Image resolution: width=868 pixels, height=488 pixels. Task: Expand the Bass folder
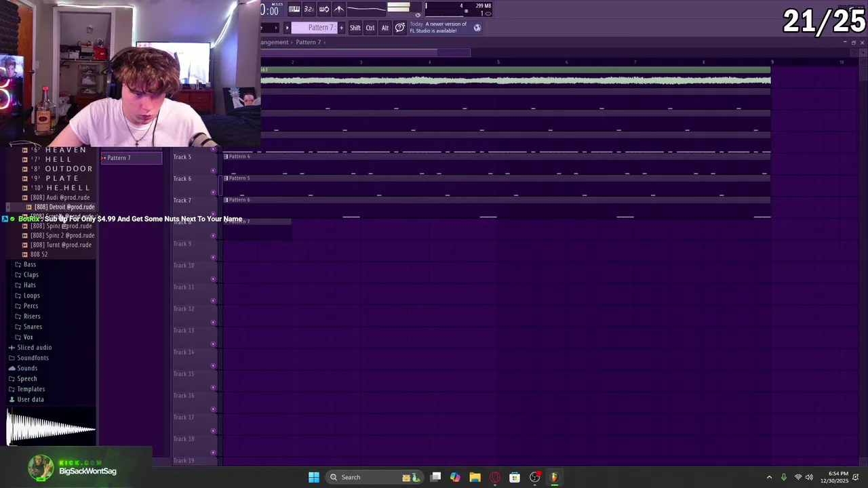tap(26, 264)
